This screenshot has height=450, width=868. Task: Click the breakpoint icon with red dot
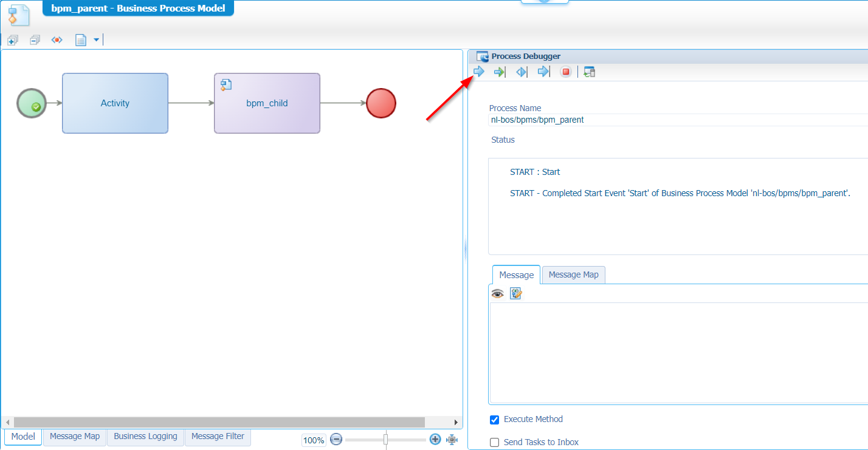[57, 40]
